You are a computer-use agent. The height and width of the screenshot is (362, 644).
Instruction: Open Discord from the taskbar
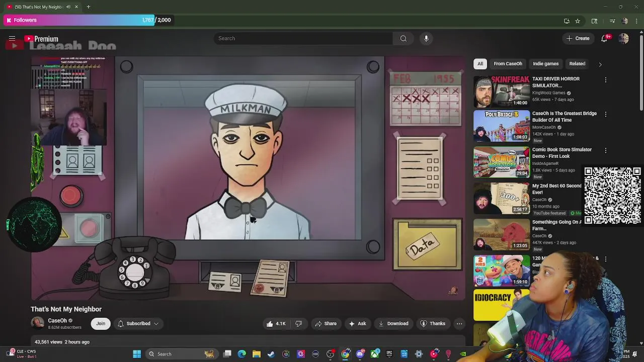[360, 354]
